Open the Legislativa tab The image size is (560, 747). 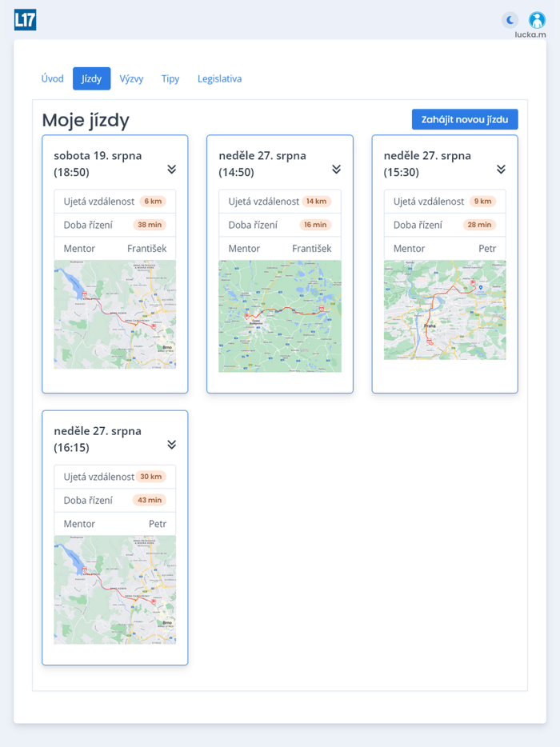(x=220, y=78)
